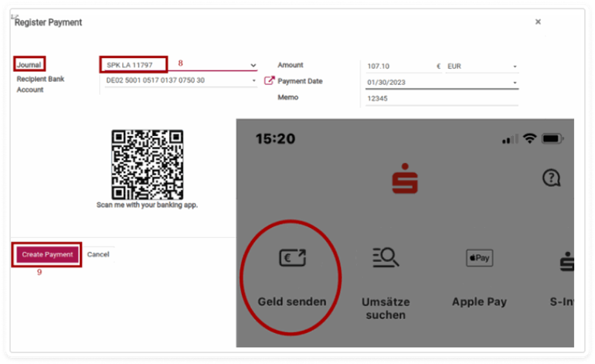Viewport: 595px width, 364px height.
Task: Tap the Umsätze suchen label
Action: pyautogui.click(x=386, y=308)
